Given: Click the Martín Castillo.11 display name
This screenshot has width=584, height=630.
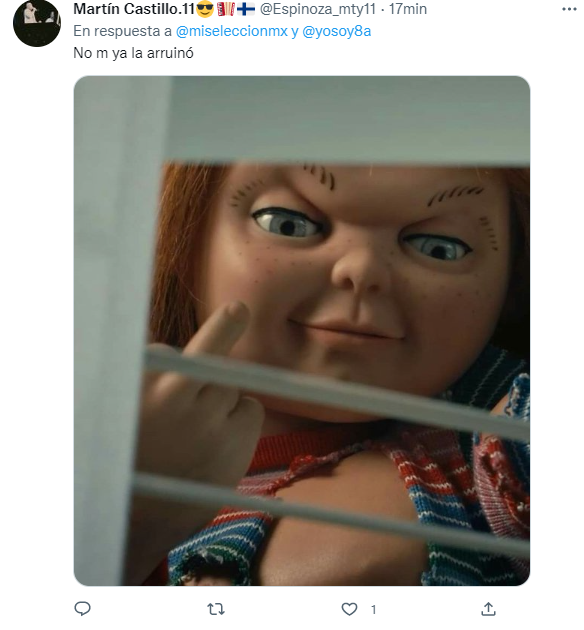Looking at the screenshot, I should click(x=134, y=9).
